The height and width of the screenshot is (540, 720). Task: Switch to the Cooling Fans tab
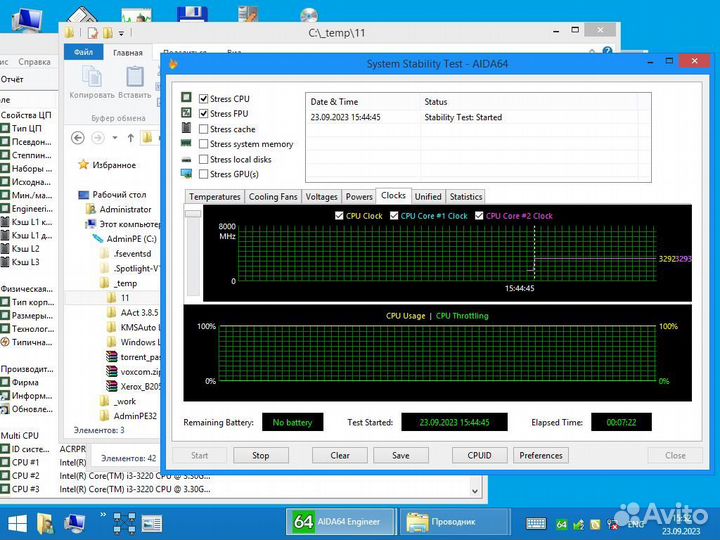[273, 197]
